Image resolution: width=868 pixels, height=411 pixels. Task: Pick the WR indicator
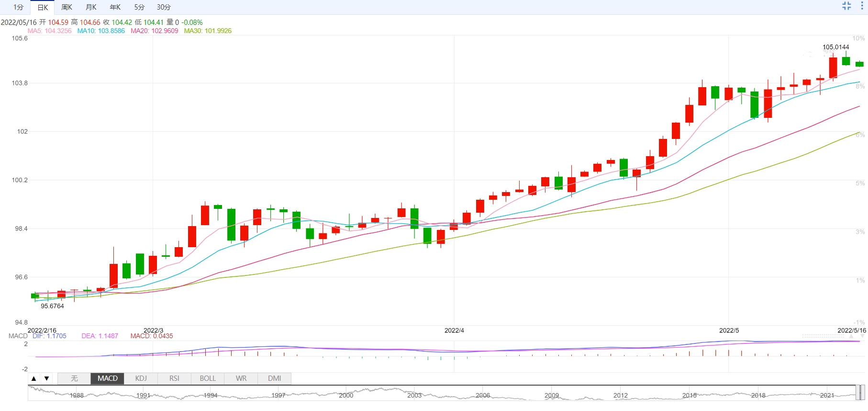pos(241,378)
